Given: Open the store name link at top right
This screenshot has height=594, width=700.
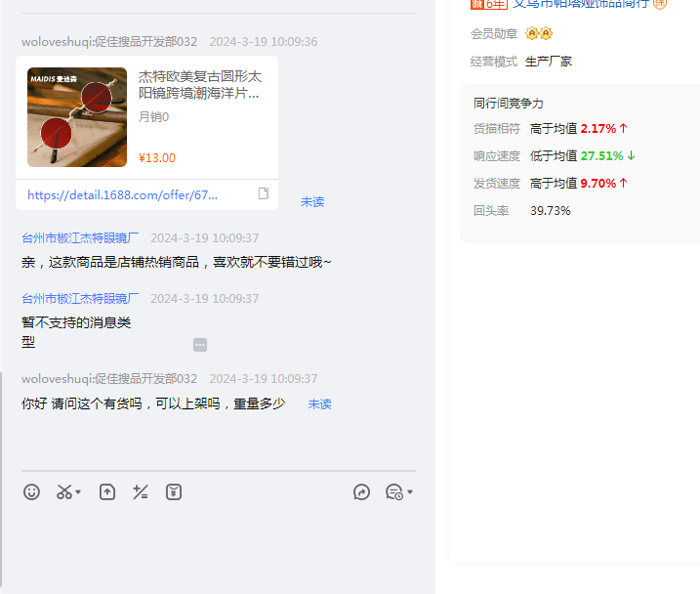Looking at the screenshot, I should coord(580,4).
